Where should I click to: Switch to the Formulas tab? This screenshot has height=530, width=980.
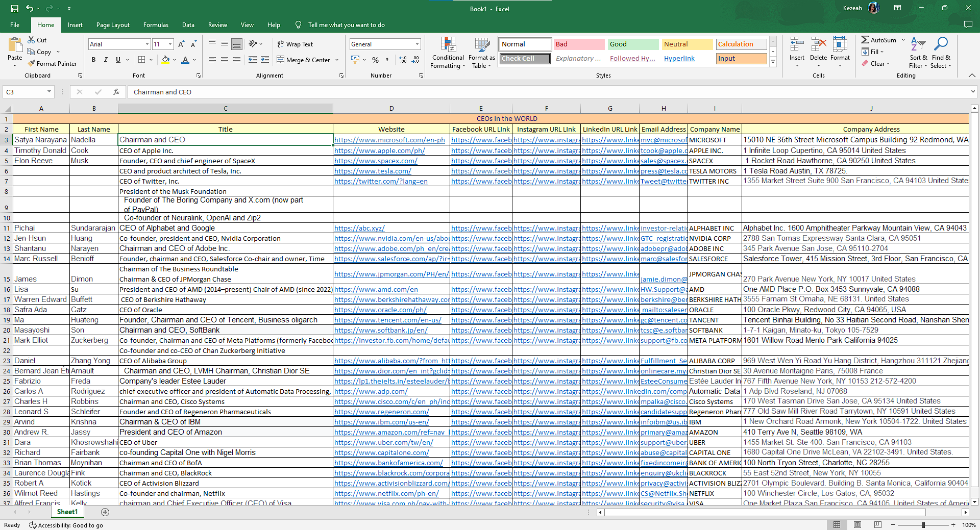[x=156, y=25]
